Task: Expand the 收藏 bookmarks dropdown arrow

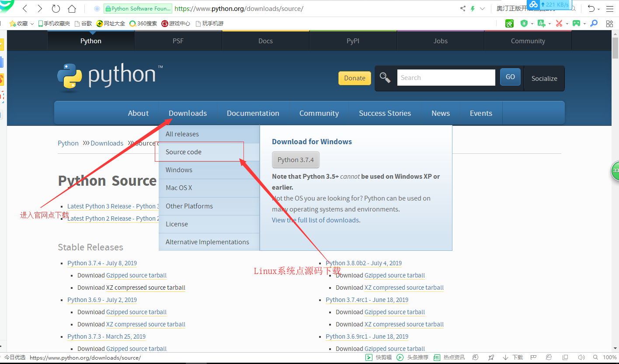Action: 32,24
